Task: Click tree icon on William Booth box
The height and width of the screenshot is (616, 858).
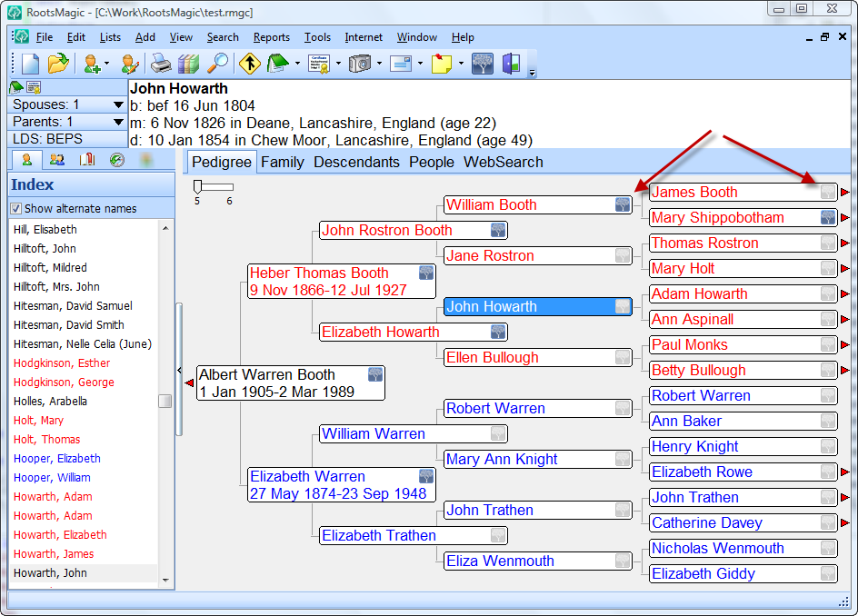Action: pyautogui.click(x=623, y=205)
